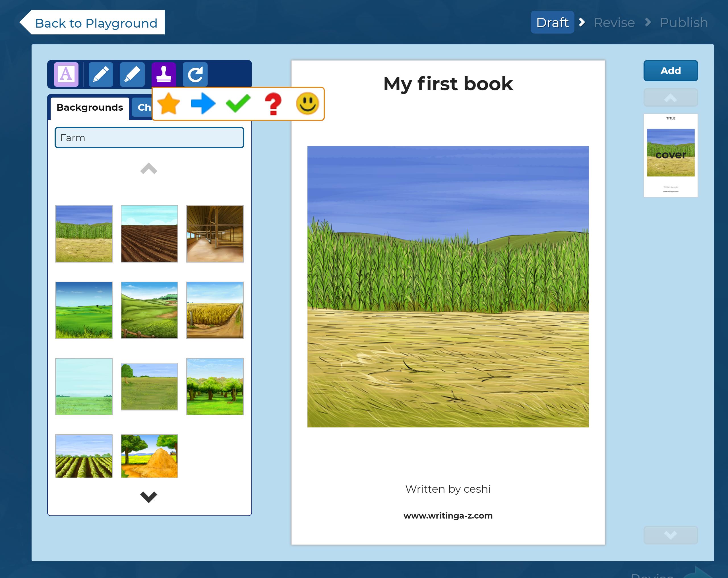Click the Farm search input field
Image resolution: width=728 pixels, height=578 pixels.
tap(149, 137)
